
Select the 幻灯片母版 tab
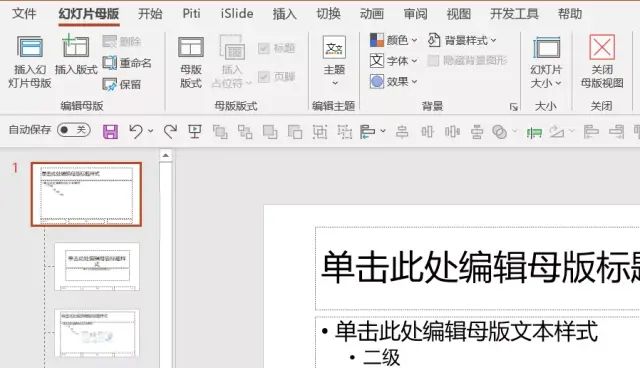point(89,14)
